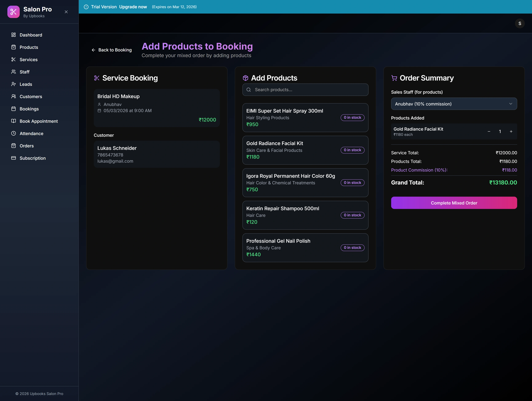This screenshot has width=532, height=401.
Task: Click the Salon Pro scissors logo
Action: pos(14,12)
